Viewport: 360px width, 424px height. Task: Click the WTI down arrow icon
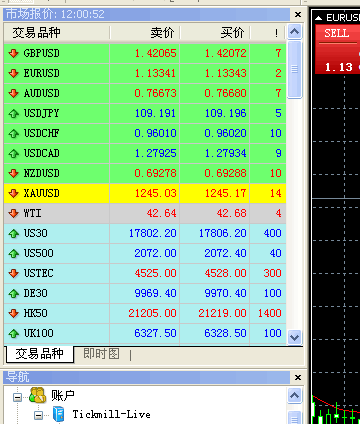[14, 213]
